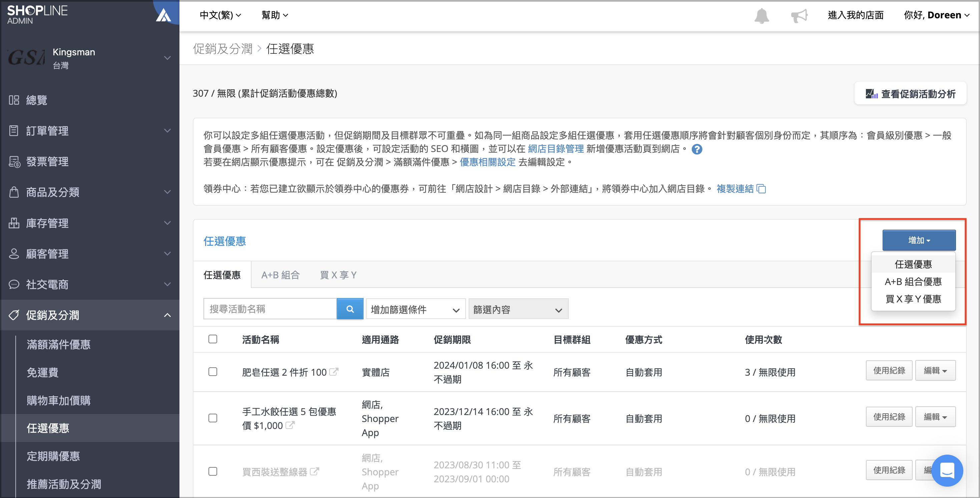Collapse the 促銷及分潤 sidebar section

[167, 315]
